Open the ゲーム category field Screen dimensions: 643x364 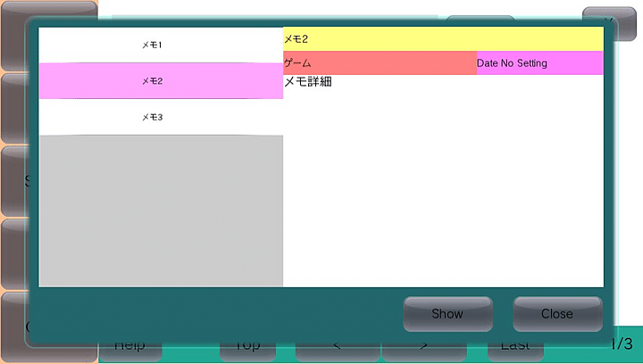(380, 63)
